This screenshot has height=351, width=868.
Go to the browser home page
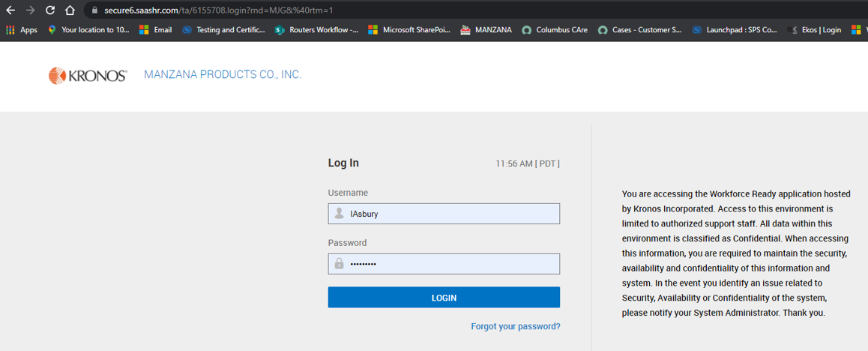tap(70, 10)
